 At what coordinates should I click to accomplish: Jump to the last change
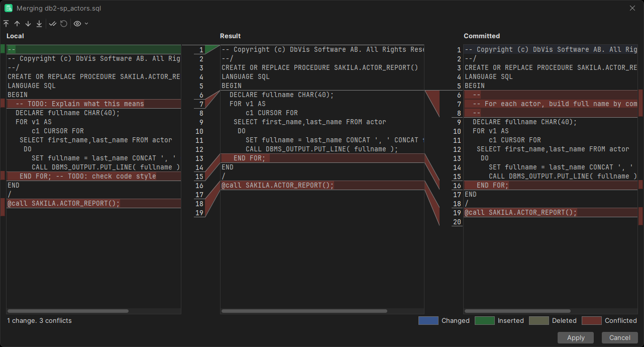coord(39,24)
